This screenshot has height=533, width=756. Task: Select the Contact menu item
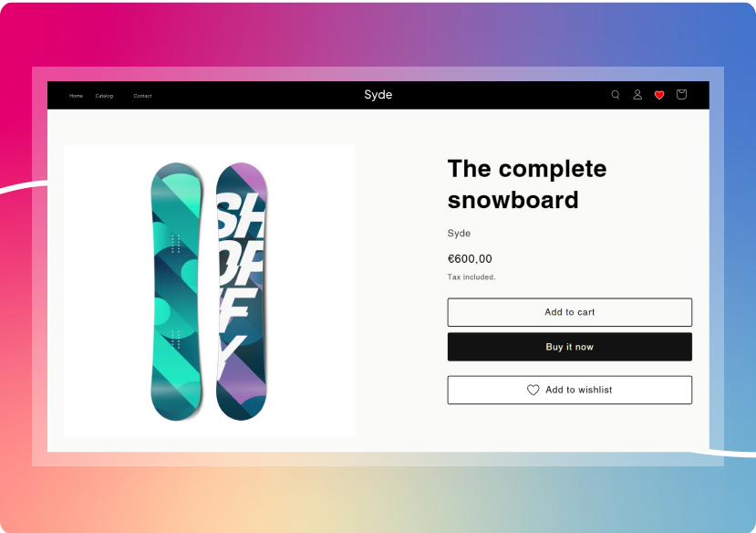[x=142, y=96]
